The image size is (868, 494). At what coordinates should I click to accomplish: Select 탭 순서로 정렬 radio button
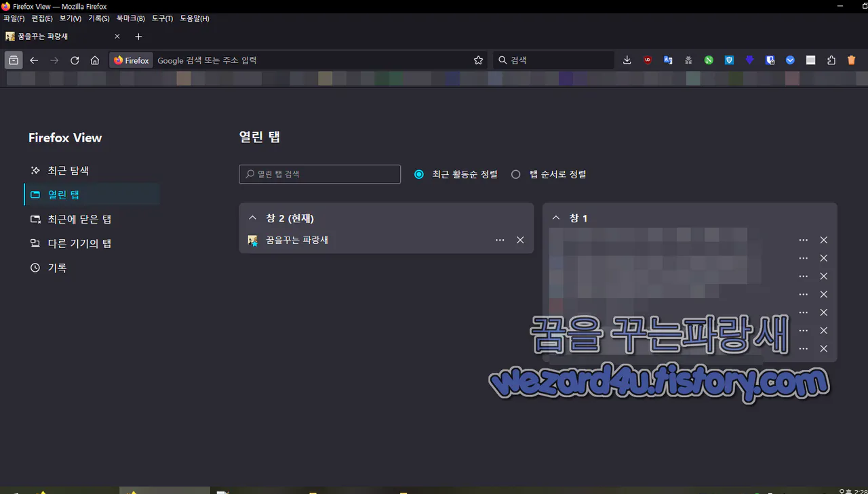click(516, 173)
